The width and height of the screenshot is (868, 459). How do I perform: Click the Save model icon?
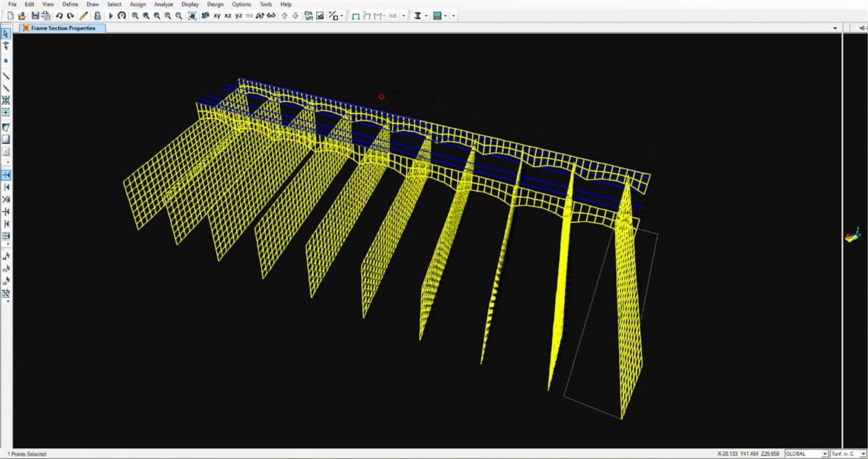click(35, 15)
